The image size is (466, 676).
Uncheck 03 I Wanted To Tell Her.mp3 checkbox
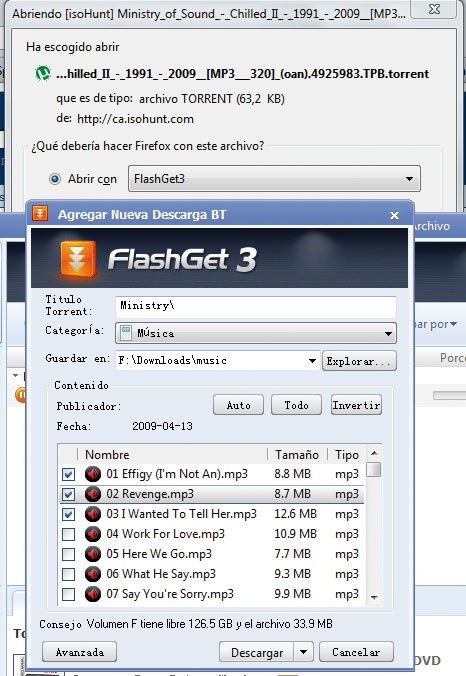pyautogui.click(x=69, y=514)
